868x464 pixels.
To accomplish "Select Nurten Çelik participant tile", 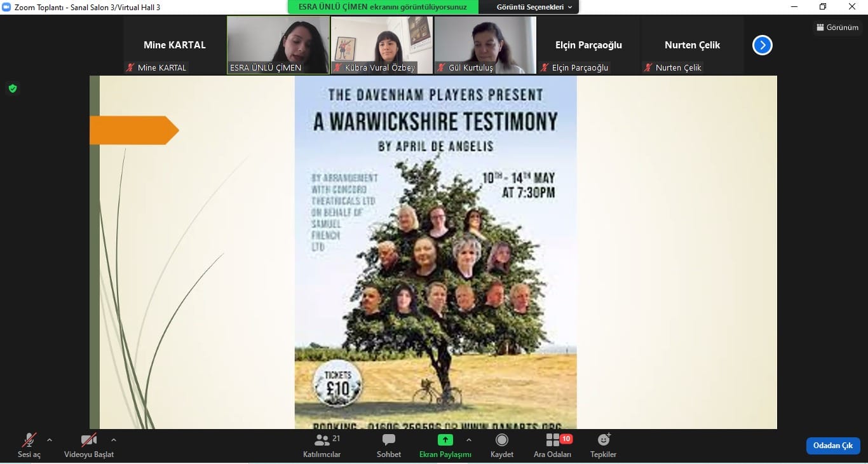I will tap(693, 45).
